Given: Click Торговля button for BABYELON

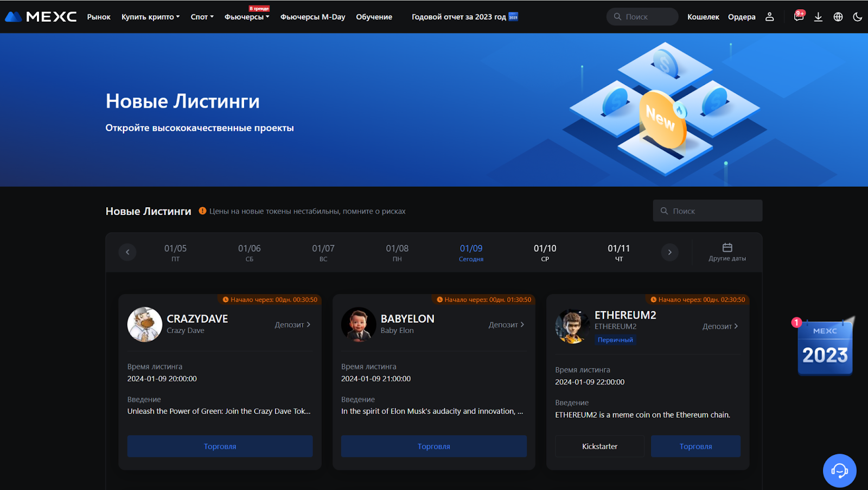Looking at the screenshot, I should pyautogui.click(x=433, y=446).
